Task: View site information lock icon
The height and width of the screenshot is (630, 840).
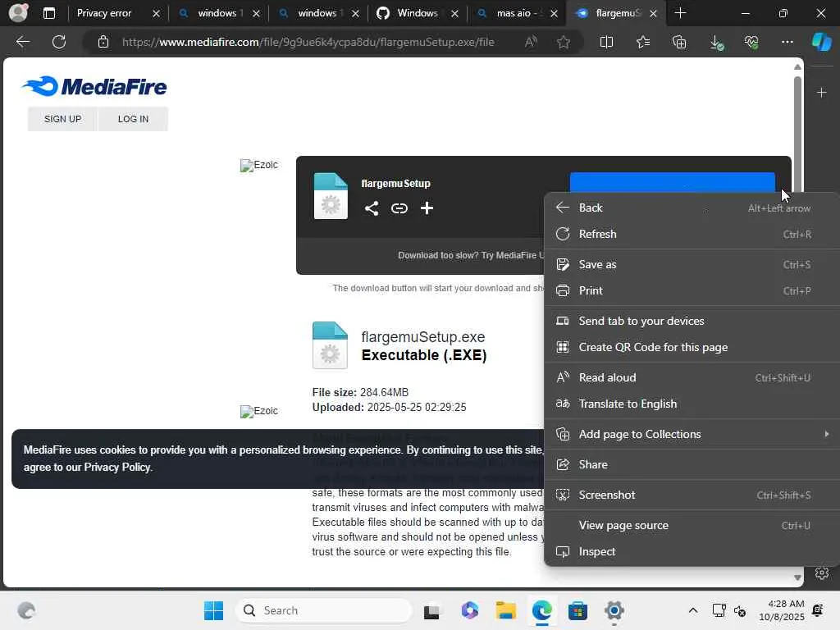Action: pos(103,42)
